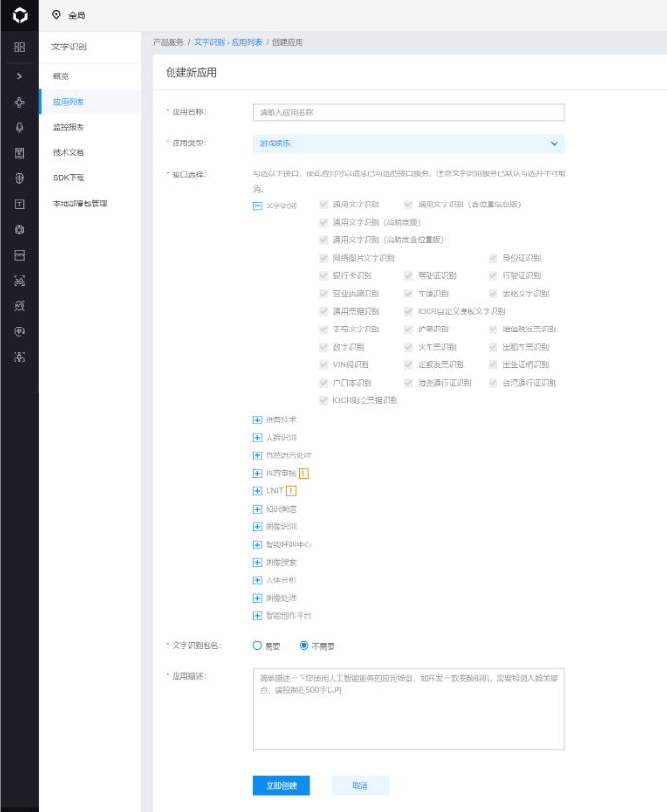Collapse the 文字识别 interface group
This screenshot has height=812, width=667.
pyautogui.click(x=257, y=205)
